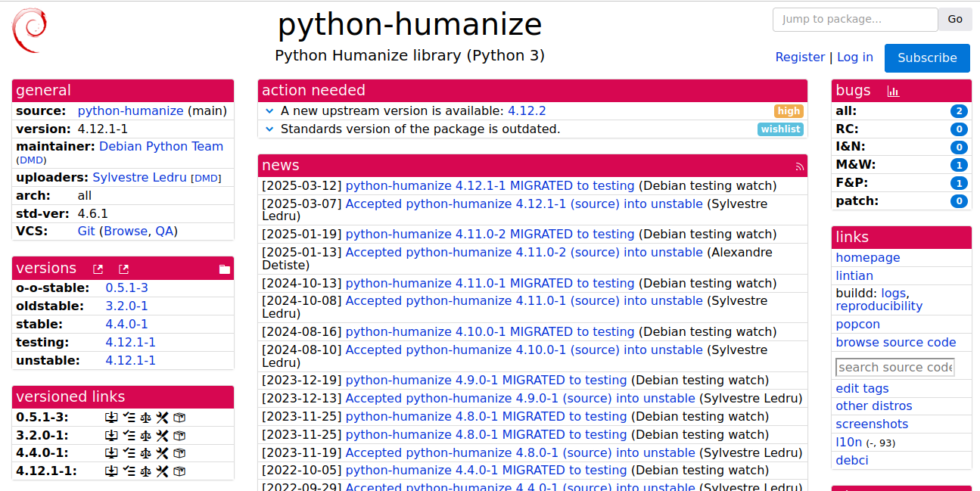Image resolution: width=980 pixels, height=491 pixels.
Task: Open the buildd logs link
Action: click(x=894, y=294)
